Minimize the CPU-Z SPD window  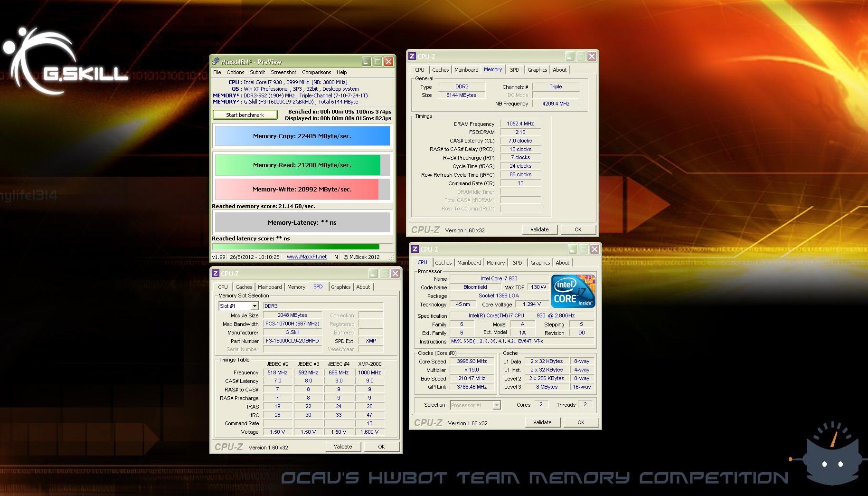[373, 273]
